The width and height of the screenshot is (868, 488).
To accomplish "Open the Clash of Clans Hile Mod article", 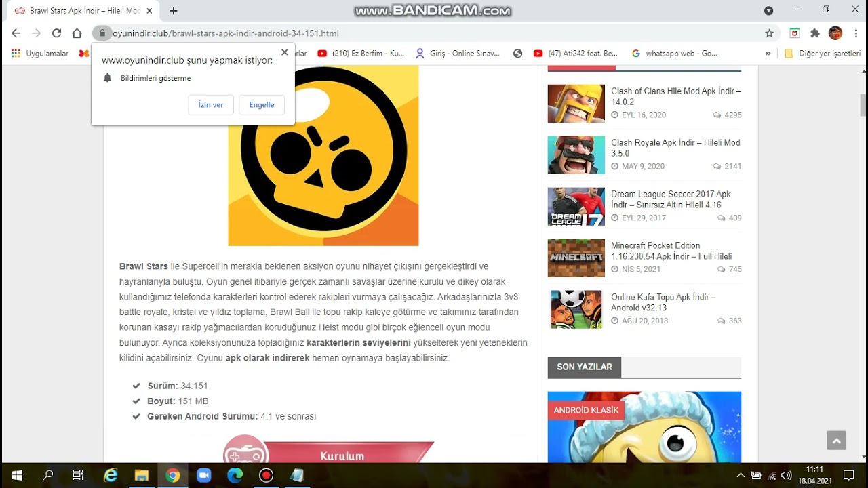I will point(676,96).
